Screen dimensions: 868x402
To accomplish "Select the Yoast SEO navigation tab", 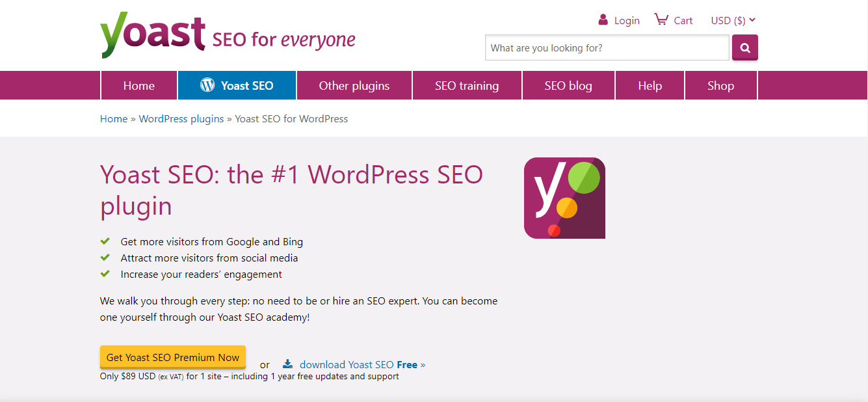I will 237,85.
